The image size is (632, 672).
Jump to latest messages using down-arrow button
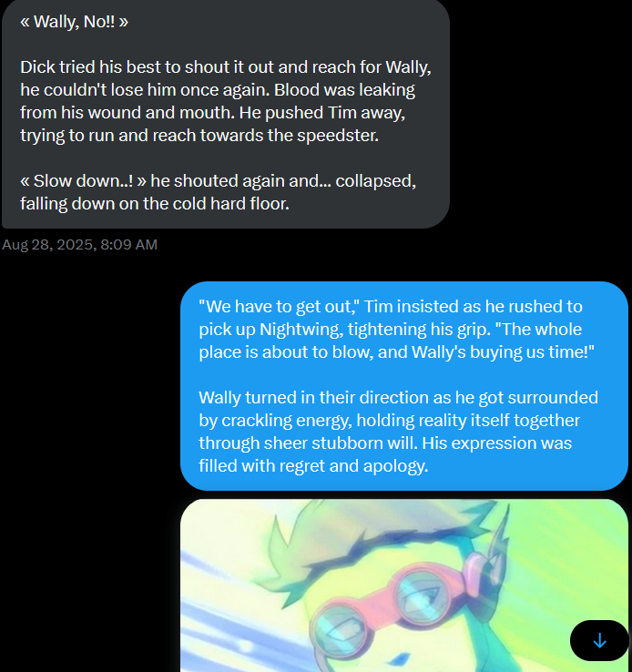[x=599, y=640]
